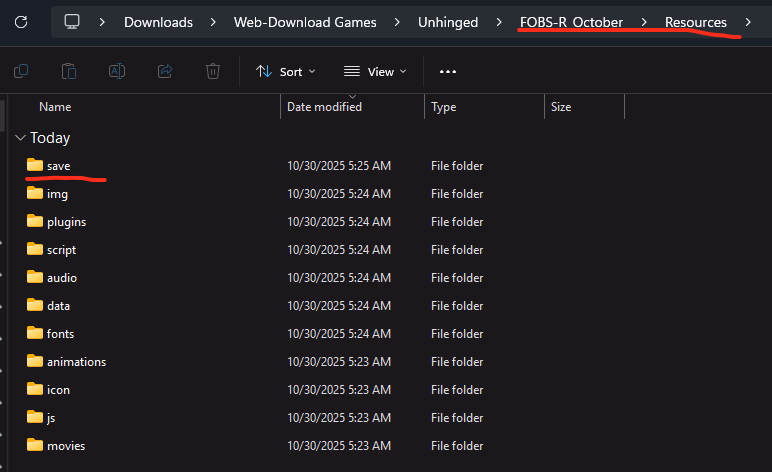Click the Rename icon in toolbar
The height and width of the screenshot is (472, 772).
[117, 71]
